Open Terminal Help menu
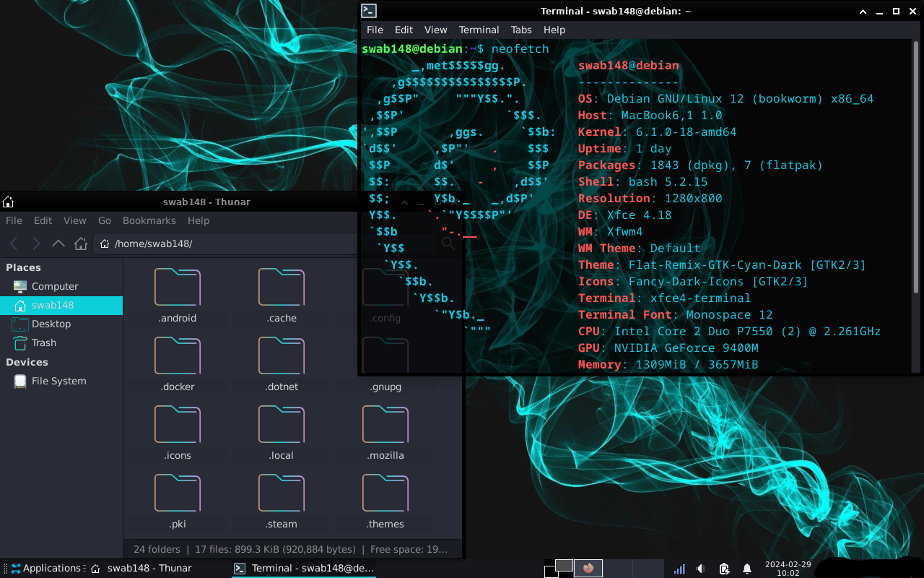This screenshot has height=578, width=924. pos(554,30)
